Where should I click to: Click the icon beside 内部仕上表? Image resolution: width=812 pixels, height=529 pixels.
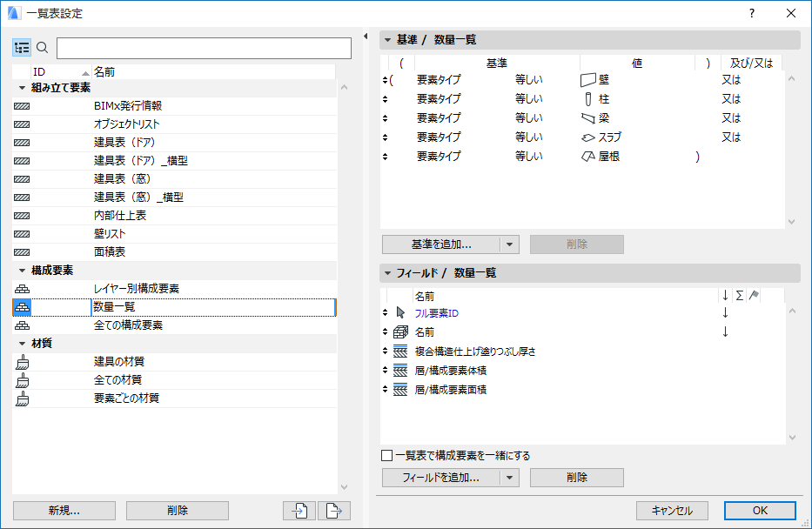(22, 216)
